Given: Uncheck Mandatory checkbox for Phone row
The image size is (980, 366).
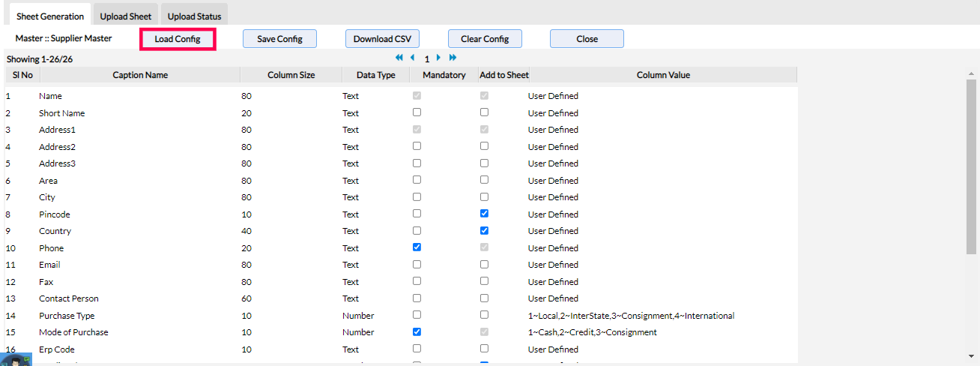Looking at the screenshot, I should click(417, 247).
